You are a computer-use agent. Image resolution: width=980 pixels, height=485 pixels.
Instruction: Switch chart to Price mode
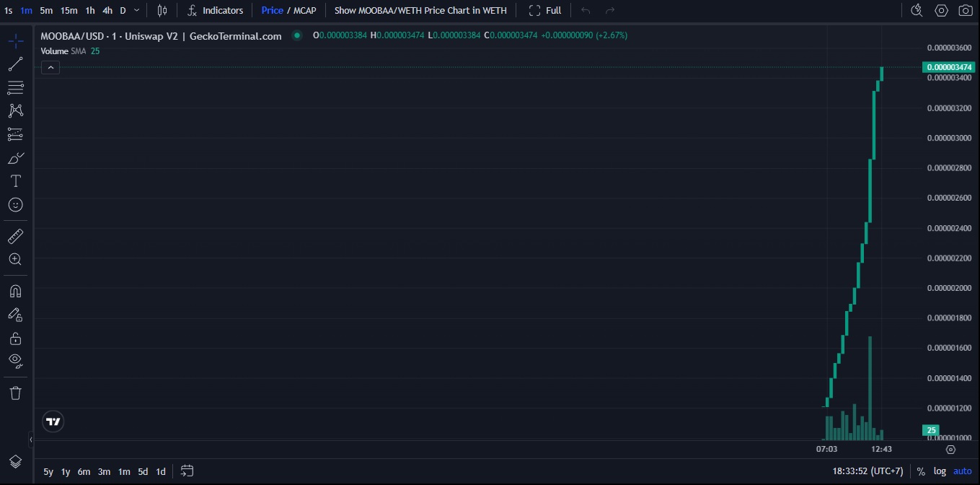[272, 10]
